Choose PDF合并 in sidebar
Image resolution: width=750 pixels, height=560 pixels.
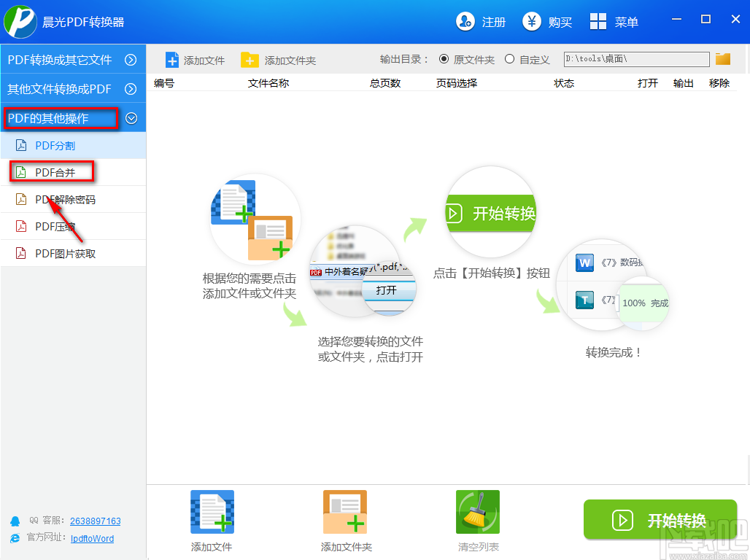[73, 172]
